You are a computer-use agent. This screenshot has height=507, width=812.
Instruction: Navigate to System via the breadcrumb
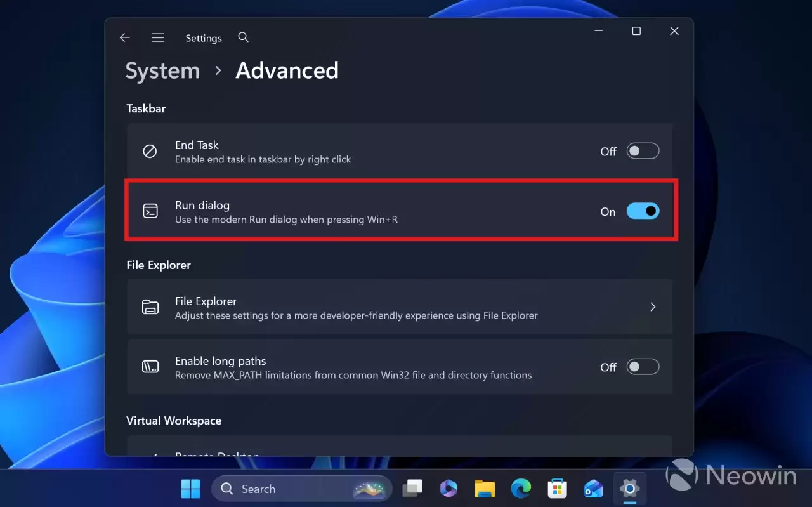(162, 70)
